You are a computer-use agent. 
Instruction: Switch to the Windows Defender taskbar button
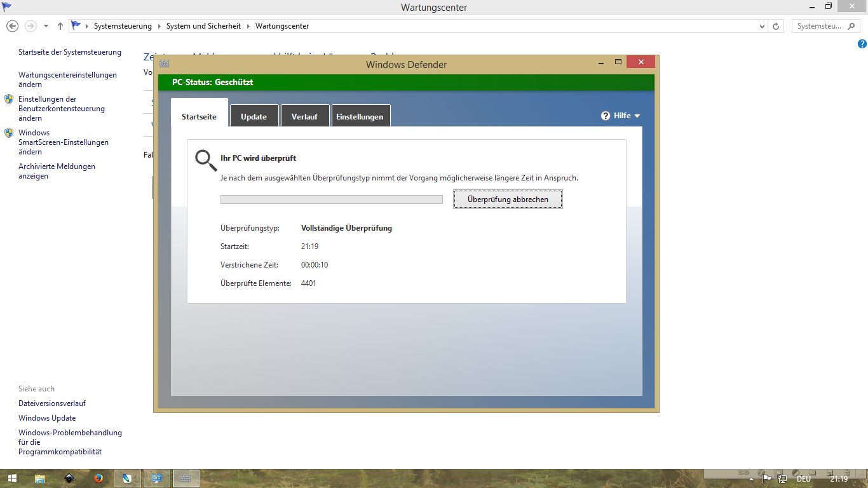coord(186,478)
